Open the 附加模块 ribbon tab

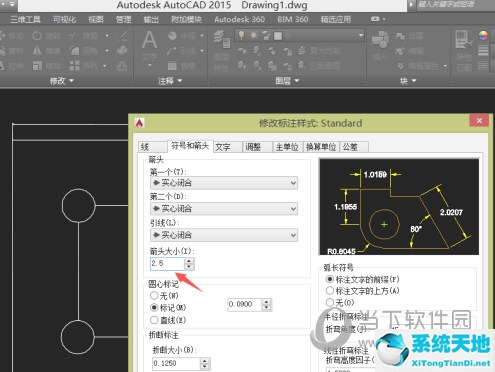186,19
